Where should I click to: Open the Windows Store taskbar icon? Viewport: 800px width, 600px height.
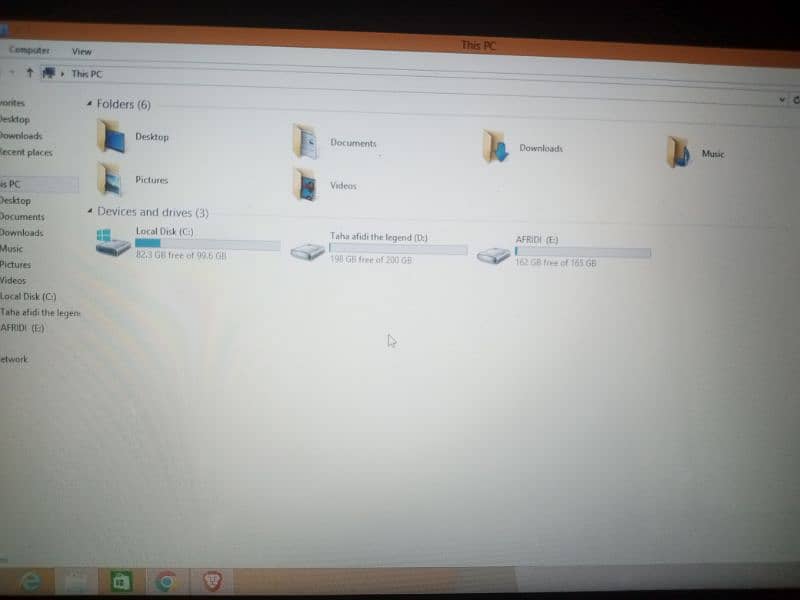click(120, 581)
